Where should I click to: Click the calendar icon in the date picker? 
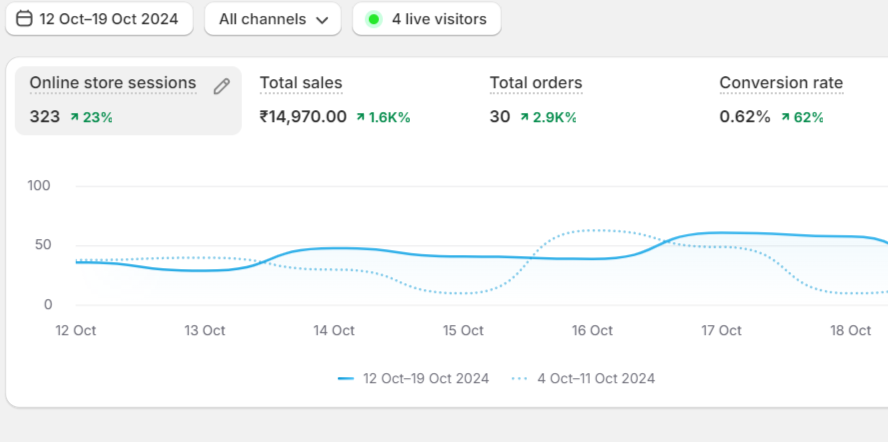pyautogui.click(x=24, y=19)
